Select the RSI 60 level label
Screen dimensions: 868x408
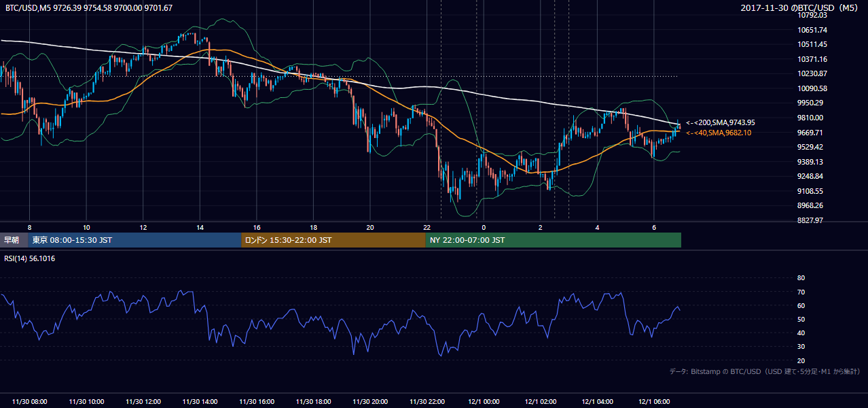(801, 305)
